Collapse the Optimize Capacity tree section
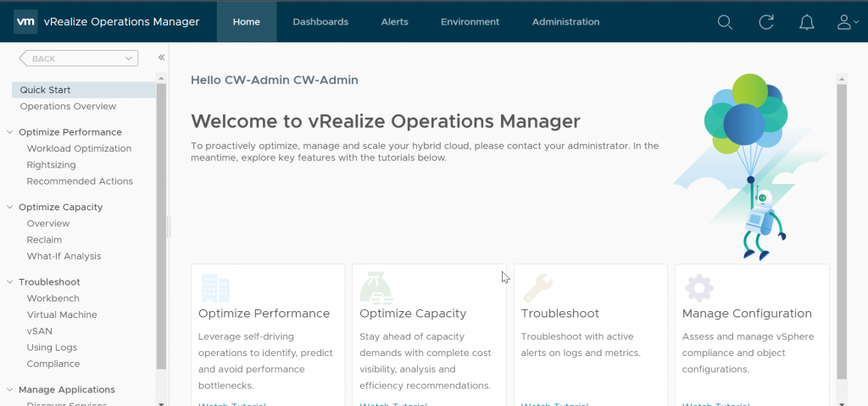Screen dimensions: 868x406 9,207
